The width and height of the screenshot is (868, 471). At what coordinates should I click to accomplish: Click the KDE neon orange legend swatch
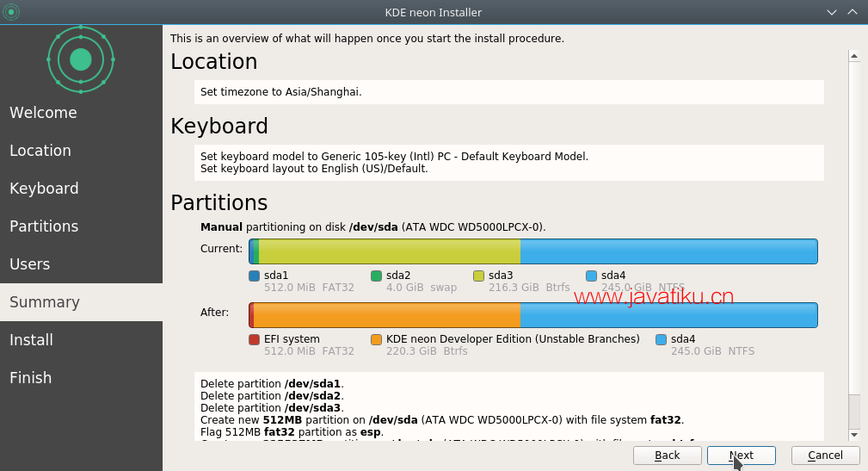[x=377, y=339]
